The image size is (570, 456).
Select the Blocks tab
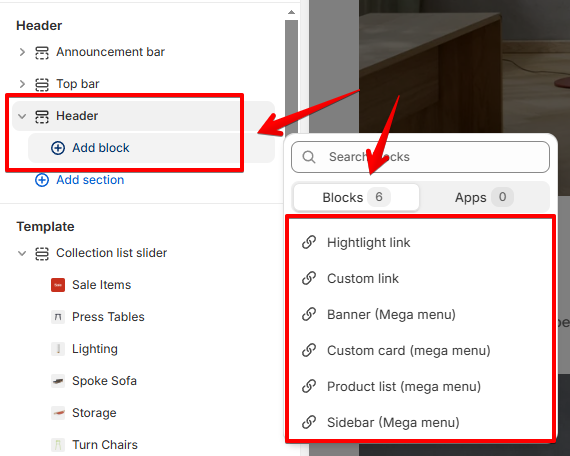pos(356,197)
